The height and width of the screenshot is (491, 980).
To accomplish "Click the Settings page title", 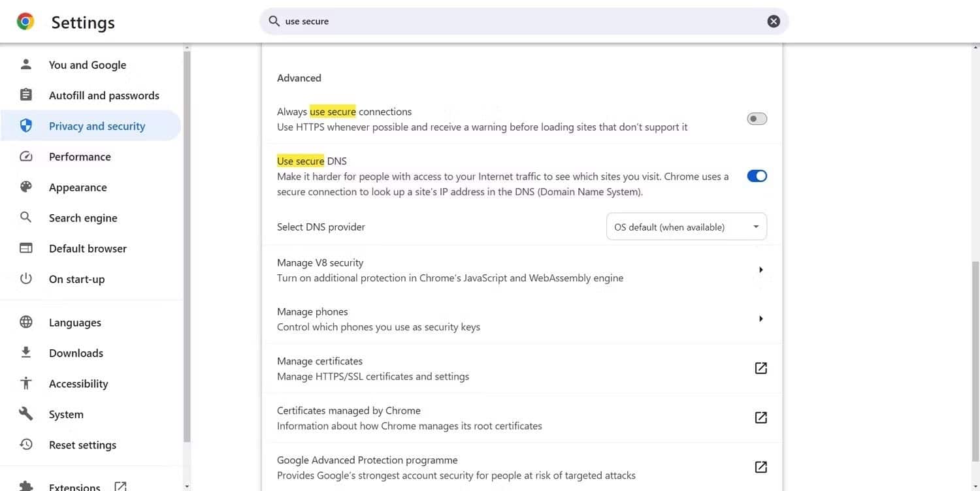I will [x=83, y=22].
